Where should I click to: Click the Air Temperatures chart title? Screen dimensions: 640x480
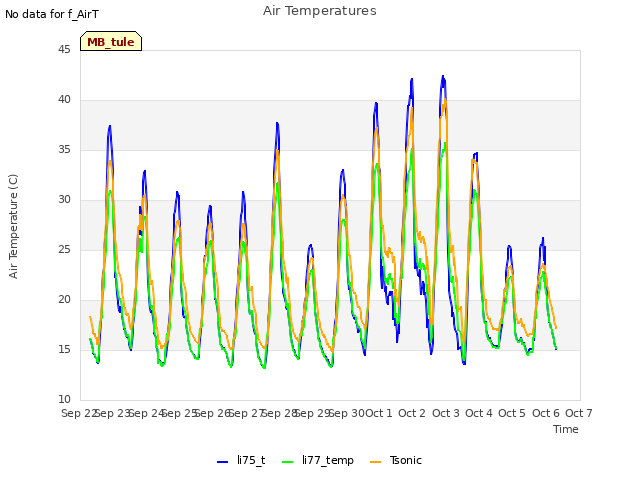pyautogui.click(x=320, y=11)
